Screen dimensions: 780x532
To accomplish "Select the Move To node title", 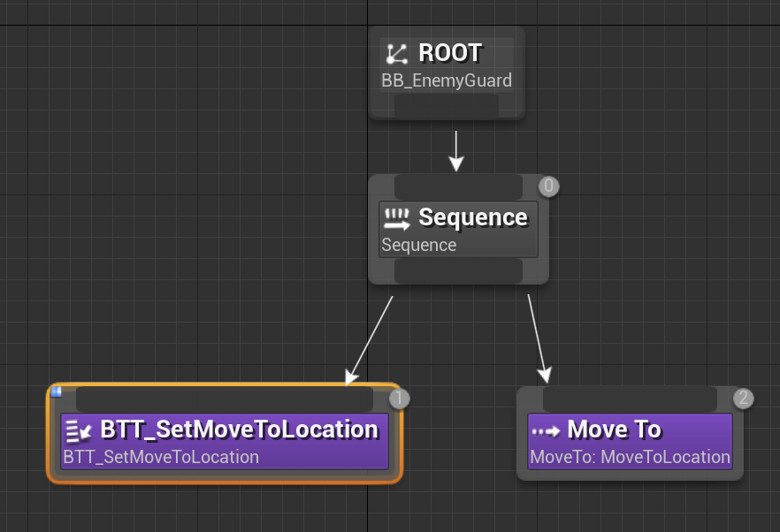I will point(614,429).
